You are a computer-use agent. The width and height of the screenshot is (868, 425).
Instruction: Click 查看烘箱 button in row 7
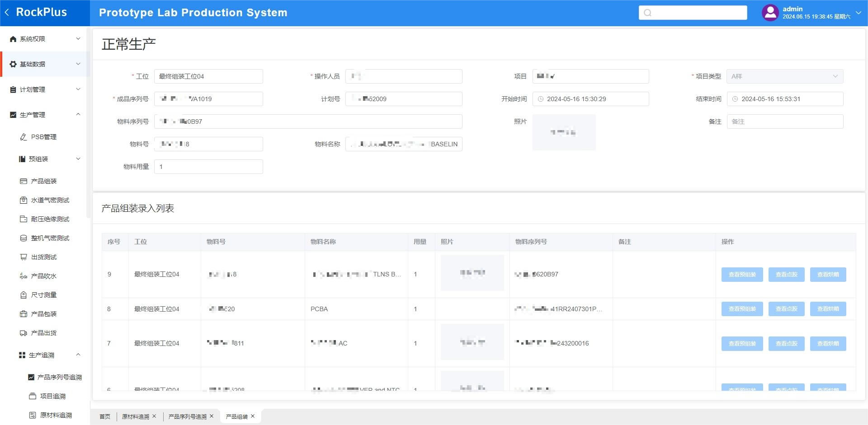pyautogui.click(x=828, y=344)
